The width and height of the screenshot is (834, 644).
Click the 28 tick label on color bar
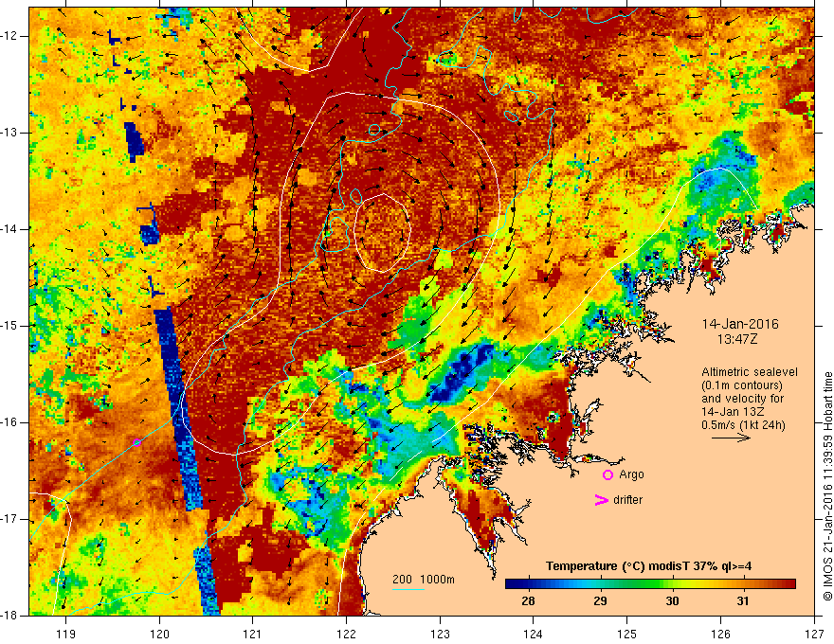[528, 601]
